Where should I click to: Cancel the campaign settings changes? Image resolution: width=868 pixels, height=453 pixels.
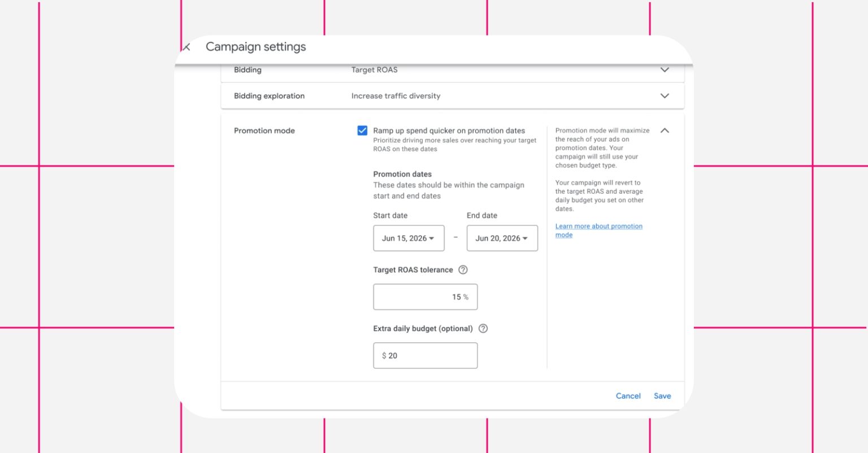(628, 396)
